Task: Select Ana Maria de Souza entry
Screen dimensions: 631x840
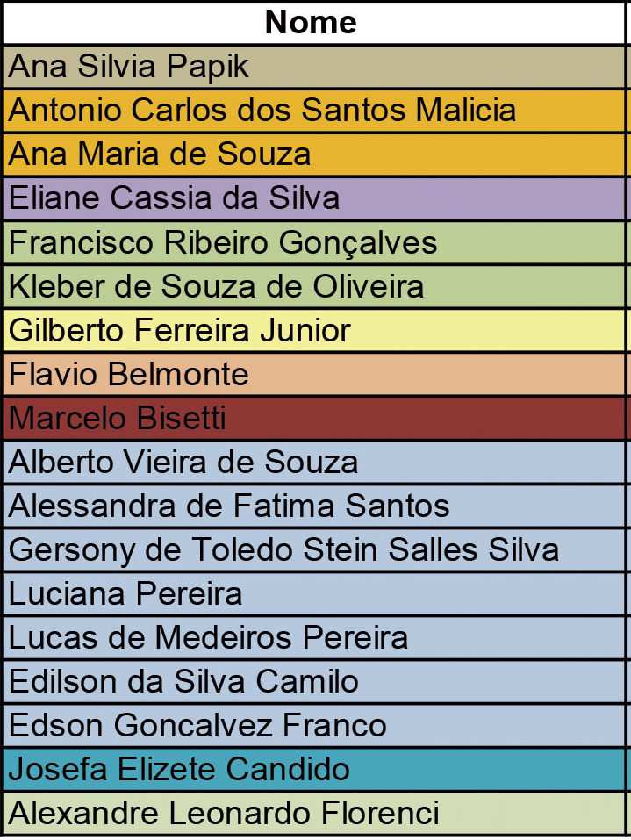Action: click(x=160, y=154)
